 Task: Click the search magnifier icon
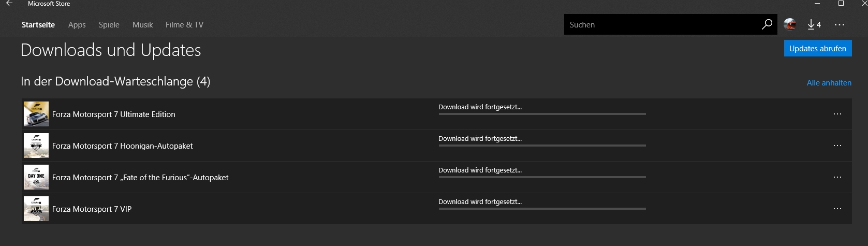point(767,24)
